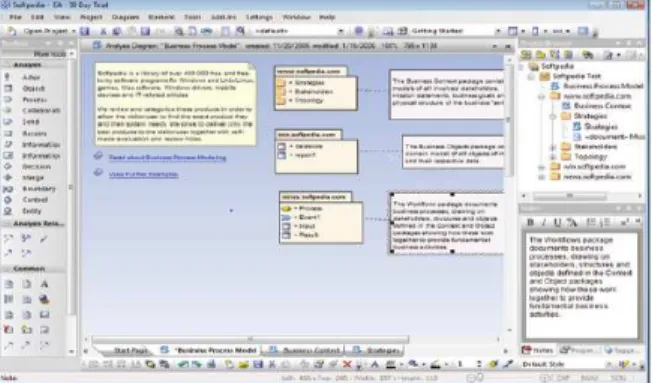
Task: Open the Project menu
Action: (91, 17)
